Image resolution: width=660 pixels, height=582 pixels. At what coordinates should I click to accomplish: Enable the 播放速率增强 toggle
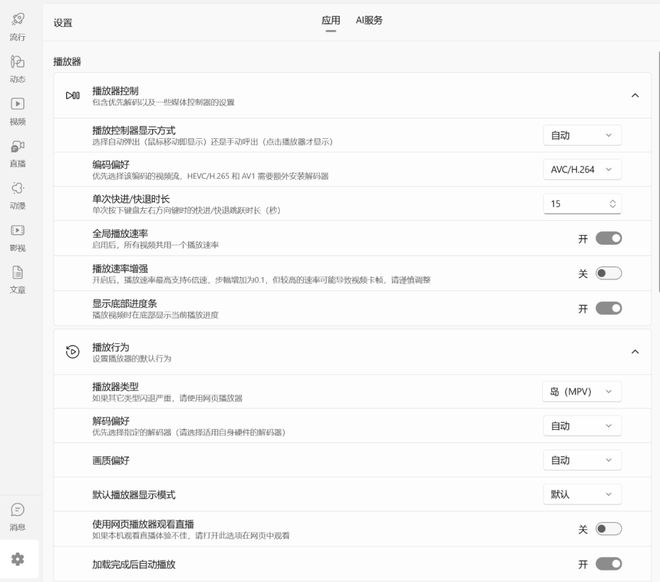click(x=609, y=274)
